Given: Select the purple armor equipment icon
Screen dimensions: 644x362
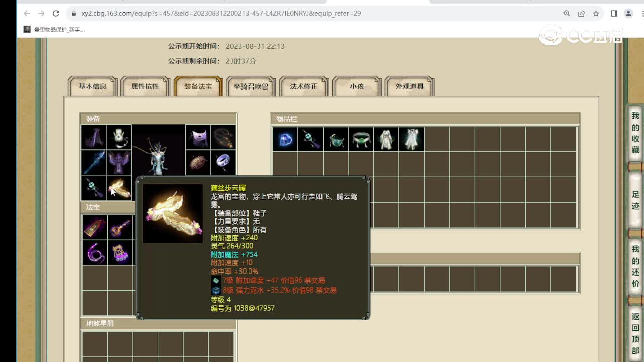Looking at the screenshot, I should (x=119, y=163).
